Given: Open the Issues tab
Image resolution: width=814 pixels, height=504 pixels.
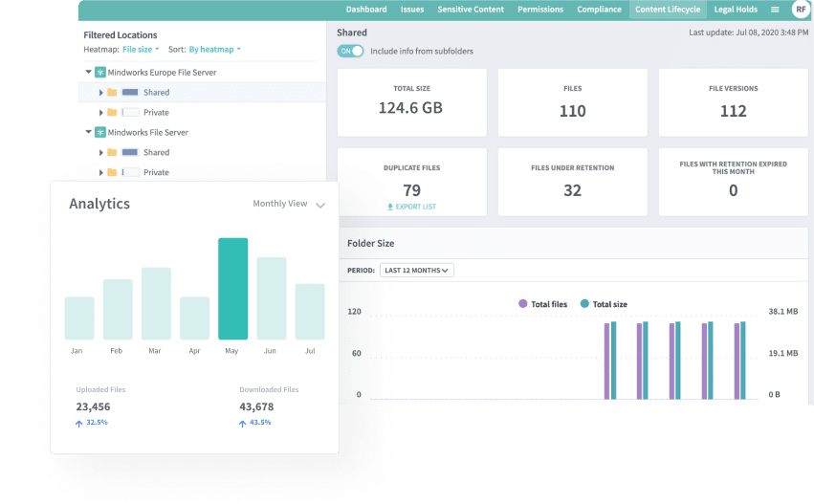Looking at the screenshot, I should pos(412,10).
